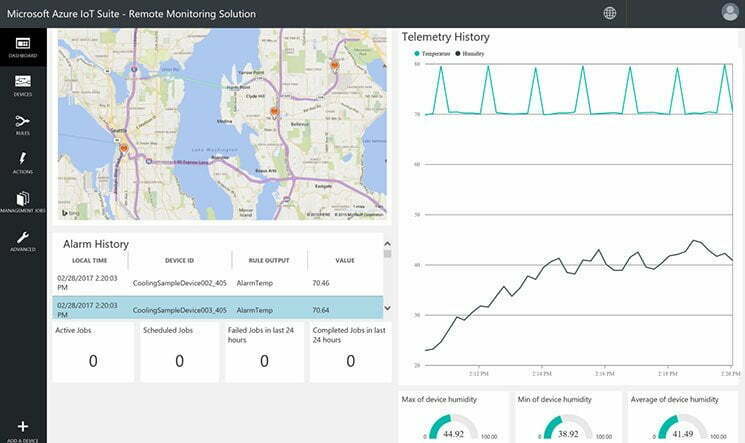Viewport: 745px width, 443px height.
Task: Select the device pin at map top right
Action: pyautogui.click(x=334, y=66)
